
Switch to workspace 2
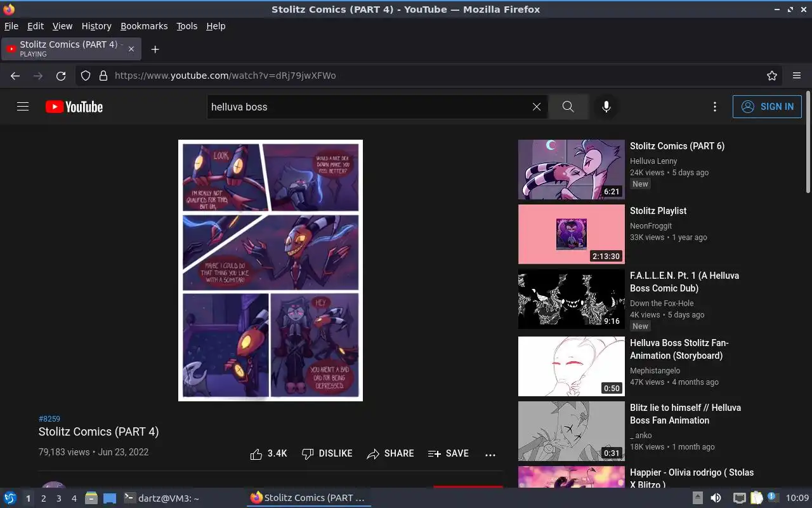tap(43, 498)
